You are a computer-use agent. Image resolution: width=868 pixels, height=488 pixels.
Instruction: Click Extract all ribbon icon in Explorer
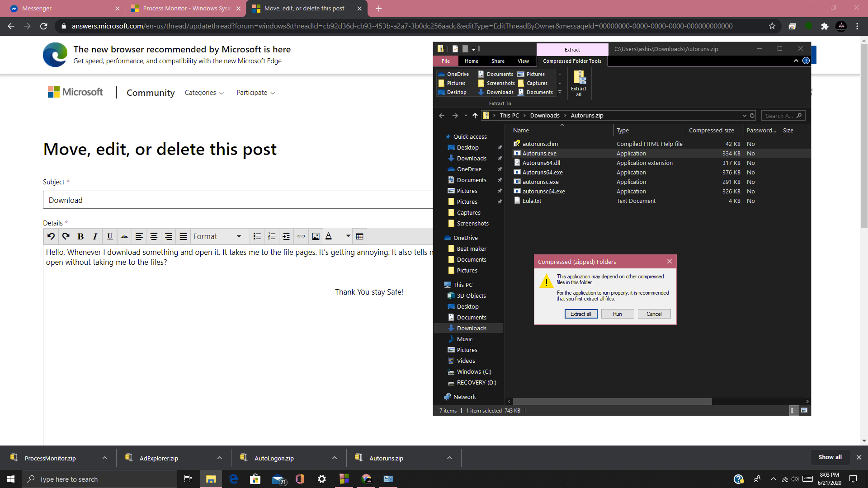click(x=579, y=84)
